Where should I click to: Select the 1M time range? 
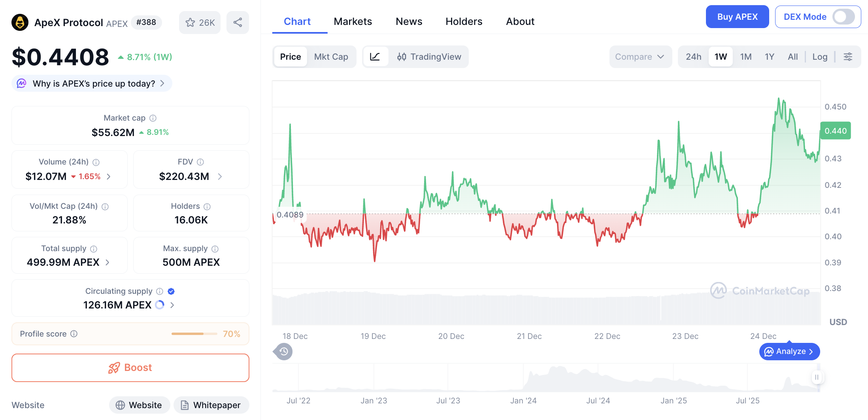coord(745,57)
